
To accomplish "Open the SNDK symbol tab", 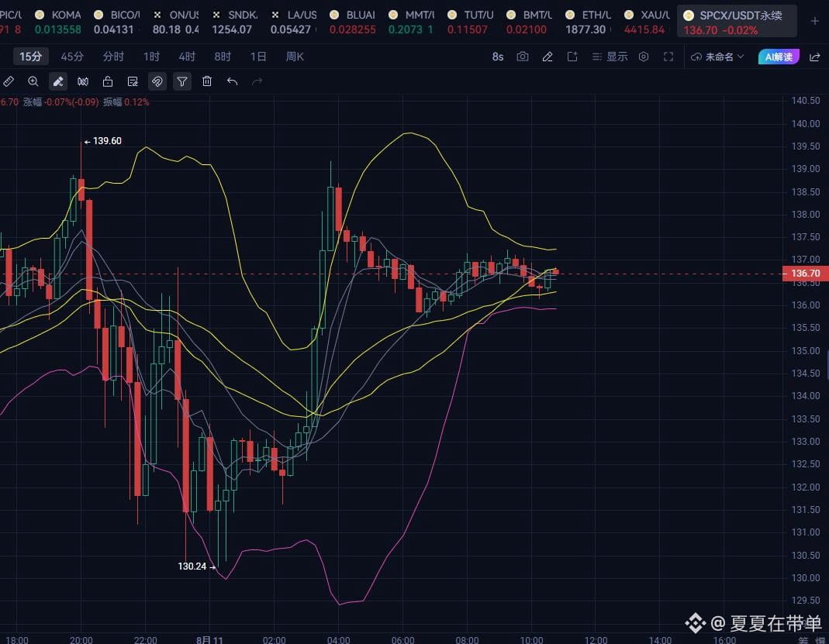I will 235,22.
